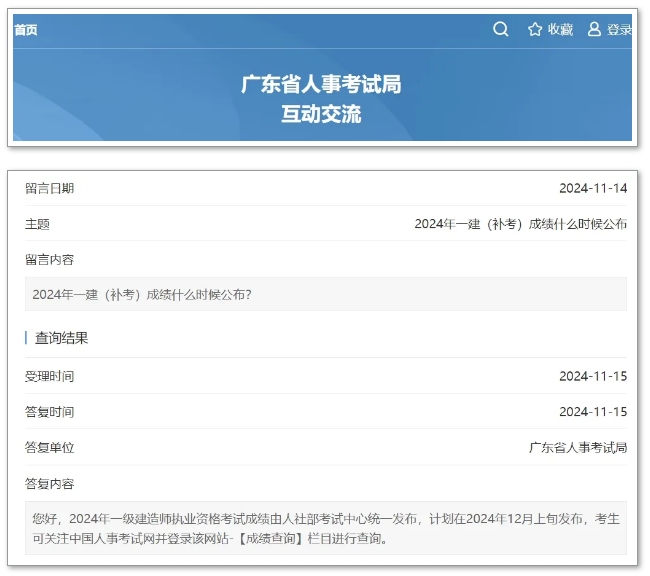Select reply unit value 广东省人事考试局

(578, 447)
